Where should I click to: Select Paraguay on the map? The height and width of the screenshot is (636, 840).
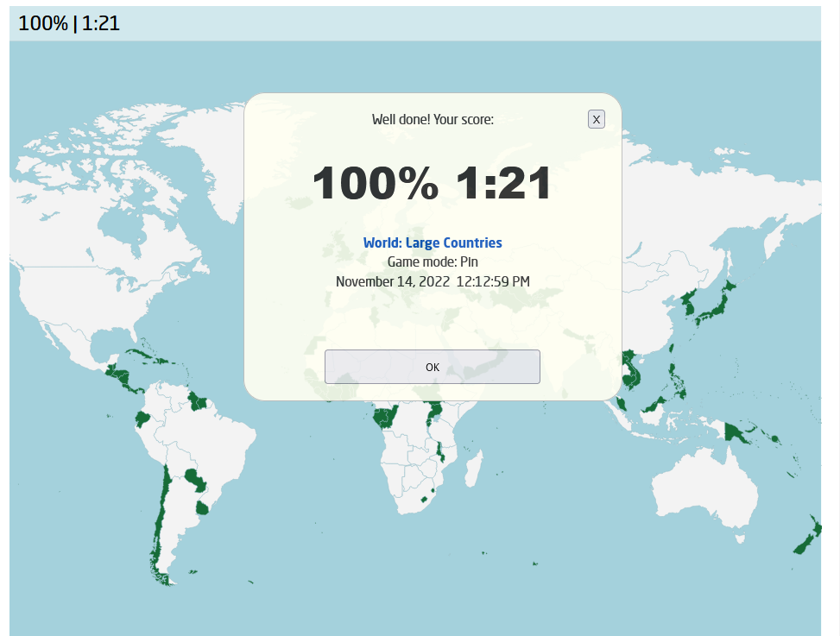pos(195,480)
